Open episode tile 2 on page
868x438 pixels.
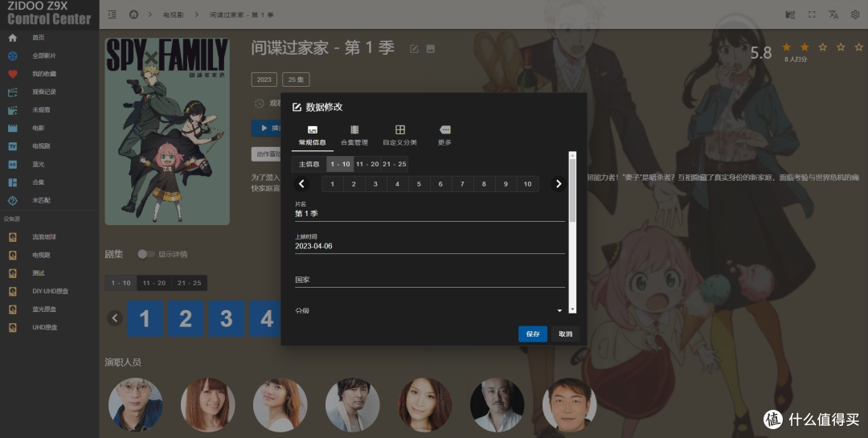pyautogui.click(x=186, y=318)
